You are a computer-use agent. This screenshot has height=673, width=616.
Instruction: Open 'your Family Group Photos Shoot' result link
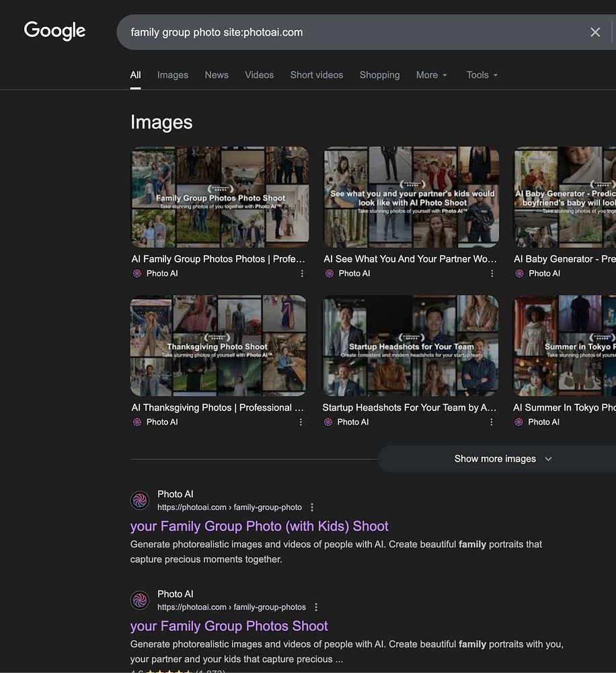coord(229,626)
